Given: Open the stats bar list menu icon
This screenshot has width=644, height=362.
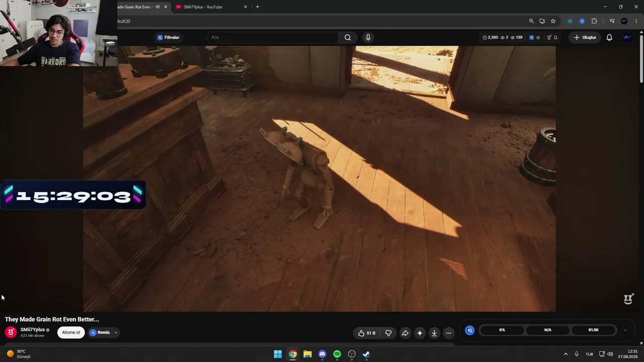Looking at the screenshot, I should pos(538,37).
